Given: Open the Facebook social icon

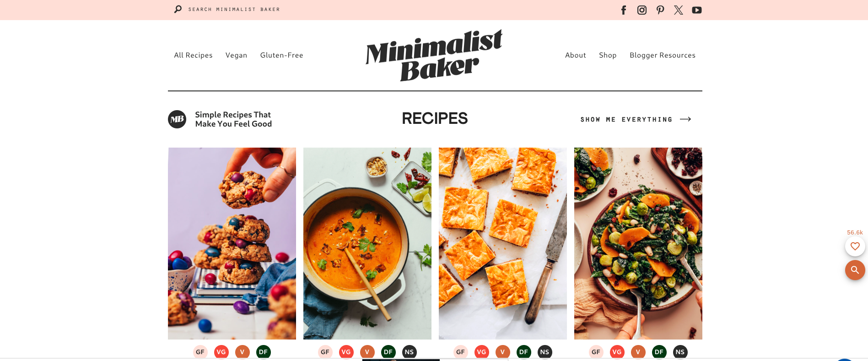Looking at the screenshot, I should tap(623, 10).
